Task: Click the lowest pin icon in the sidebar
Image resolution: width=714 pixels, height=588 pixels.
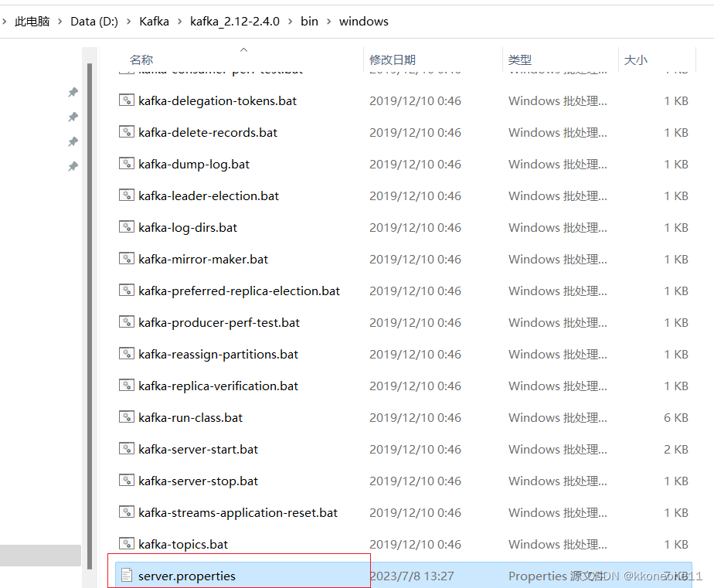Action: (x=73, y=166)
